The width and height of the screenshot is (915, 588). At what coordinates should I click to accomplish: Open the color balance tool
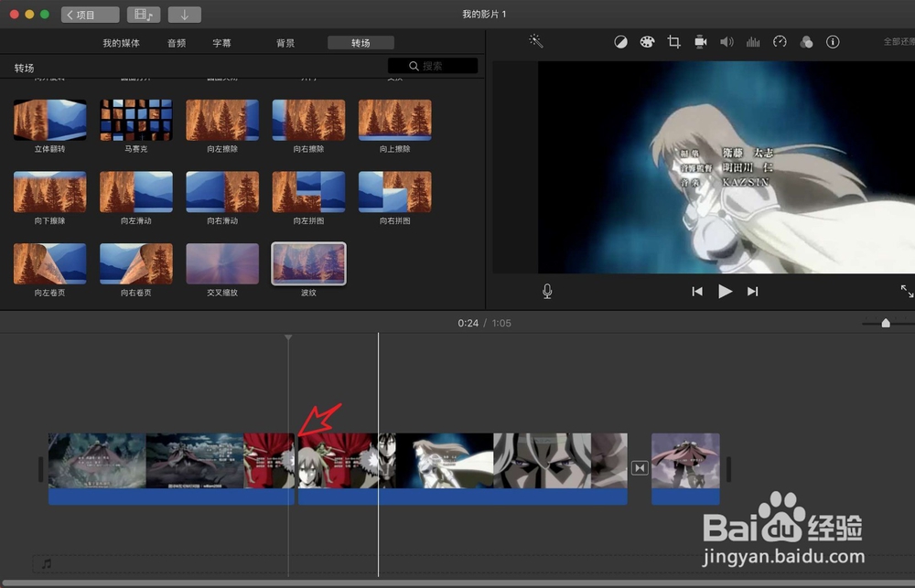(620, 42)
